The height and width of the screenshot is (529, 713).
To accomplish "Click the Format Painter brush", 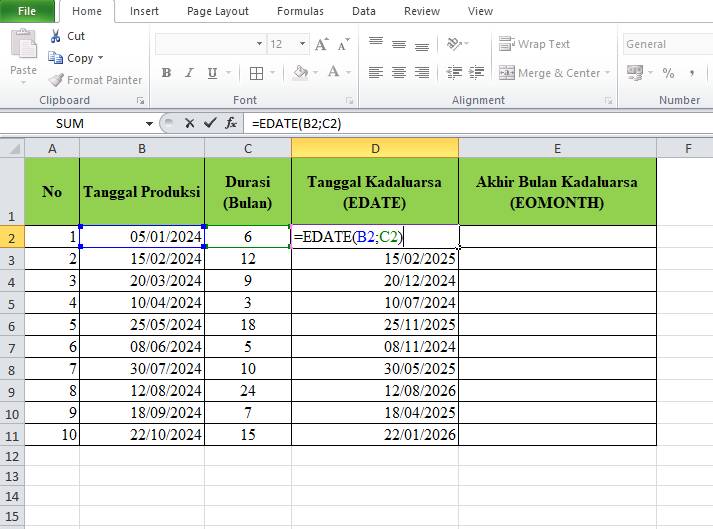I will click(56, 80).
